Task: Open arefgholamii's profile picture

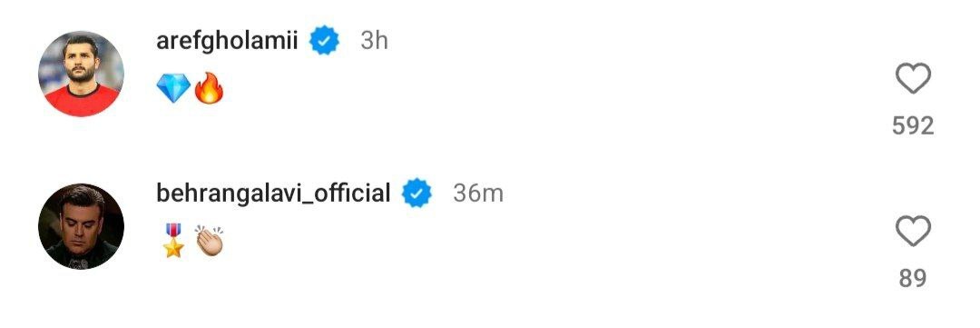Action: click(x=82, y=74)
